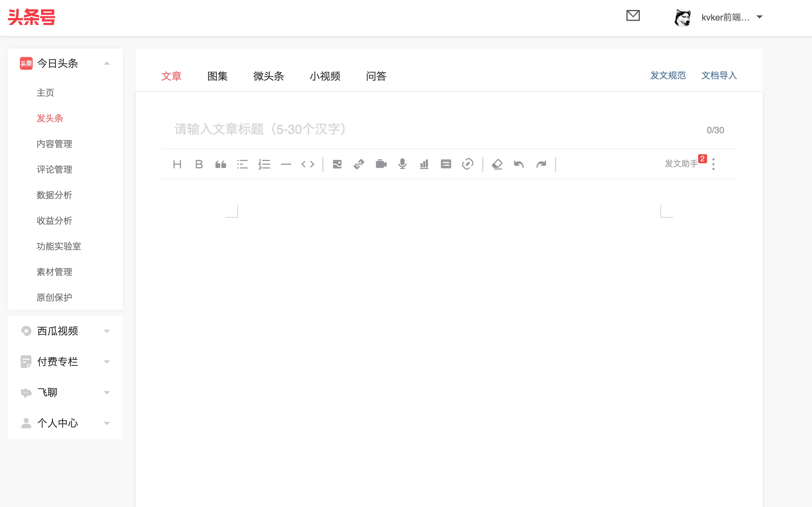Insert a poll using bar chart icon

[424, 164]
